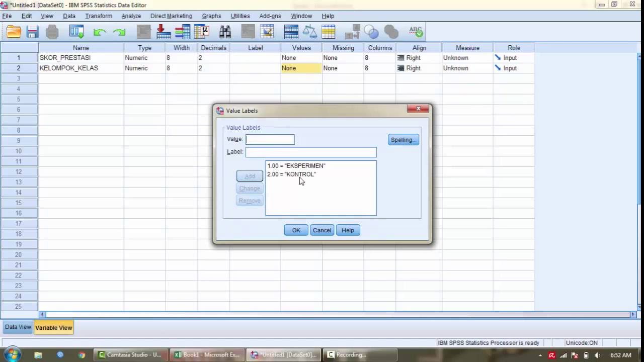
Task: Show hidden tray icons arrow
Action: (541, 355)
